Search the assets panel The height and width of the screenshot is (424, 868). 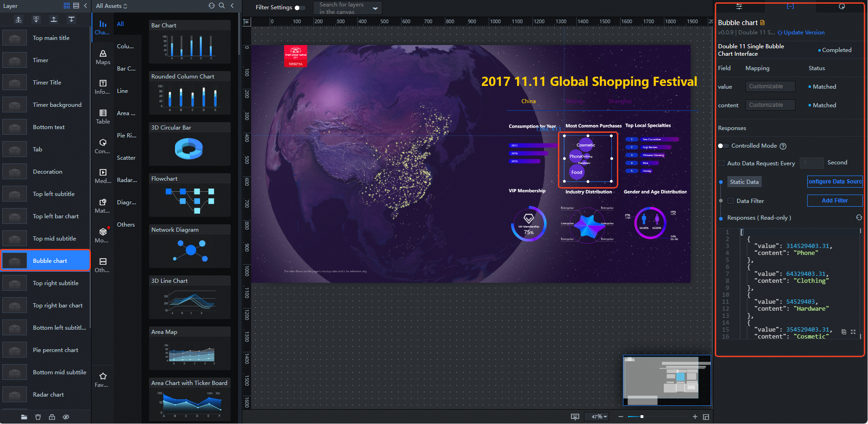(x=222, y=6)
